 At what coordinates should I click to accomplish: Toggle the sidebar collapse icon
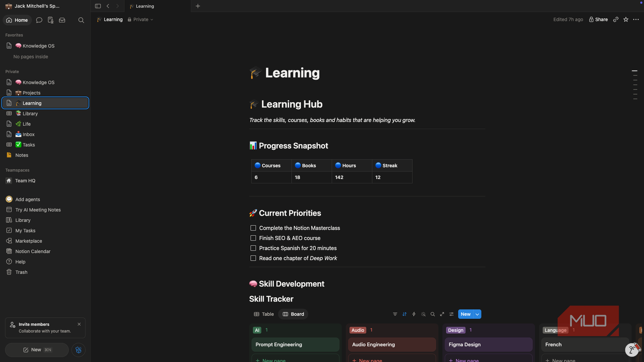point(98,6)
